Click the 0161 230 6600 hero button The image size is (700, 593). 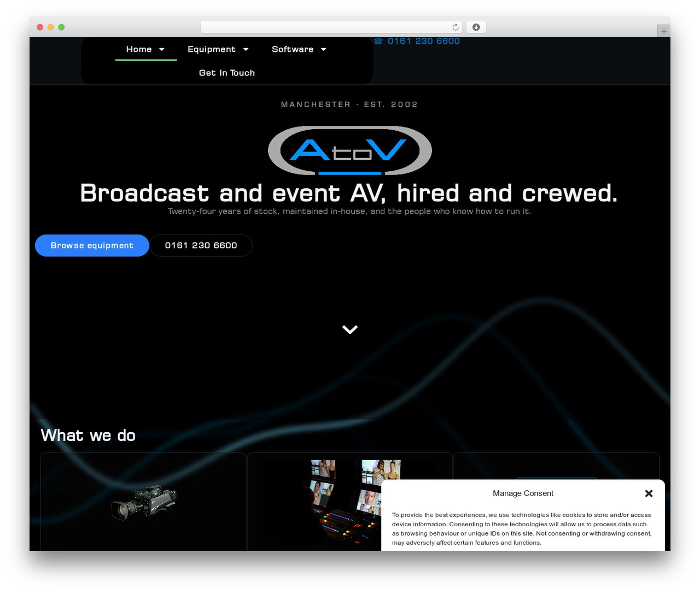point(201,246)
